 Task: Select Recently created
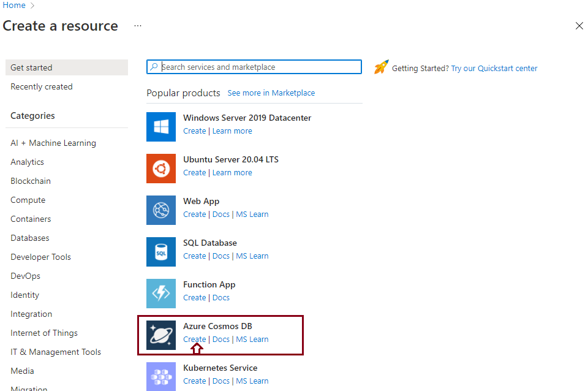[x=42, y=86]
